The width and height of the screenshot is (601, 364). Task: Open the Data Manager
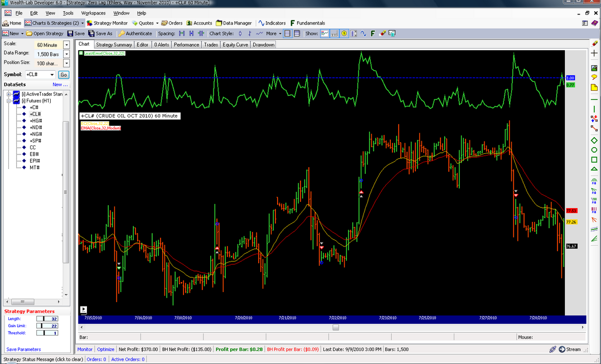click(233, 23)
